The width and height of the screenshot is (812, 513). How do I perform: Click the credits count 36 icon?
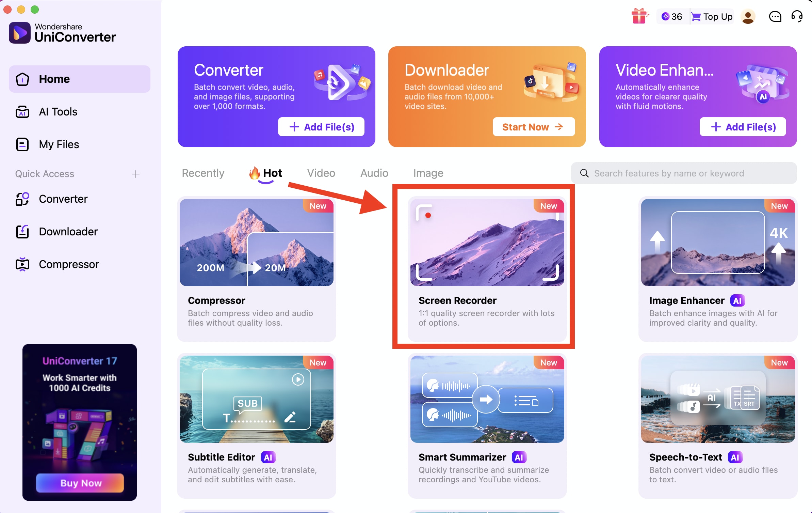[672, 17]
